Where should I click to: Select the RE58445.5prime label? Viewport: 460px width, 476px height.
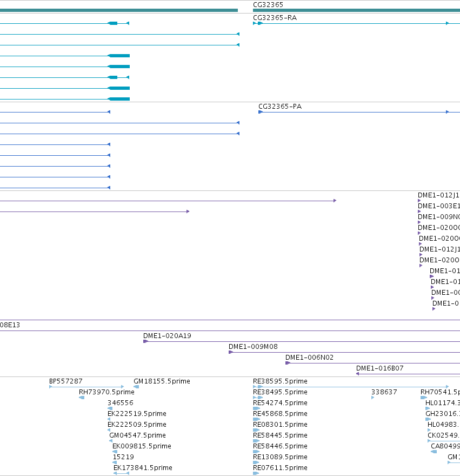[x=280, y=435]
